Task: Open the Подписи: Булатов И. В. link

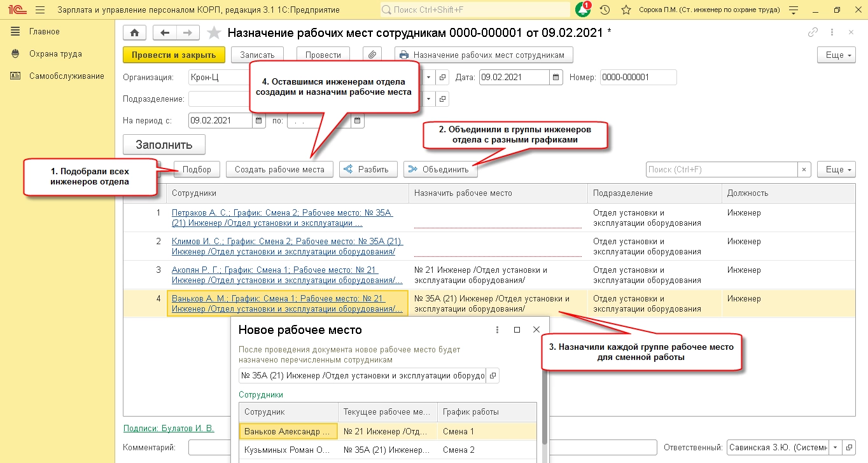Action: 169,428
